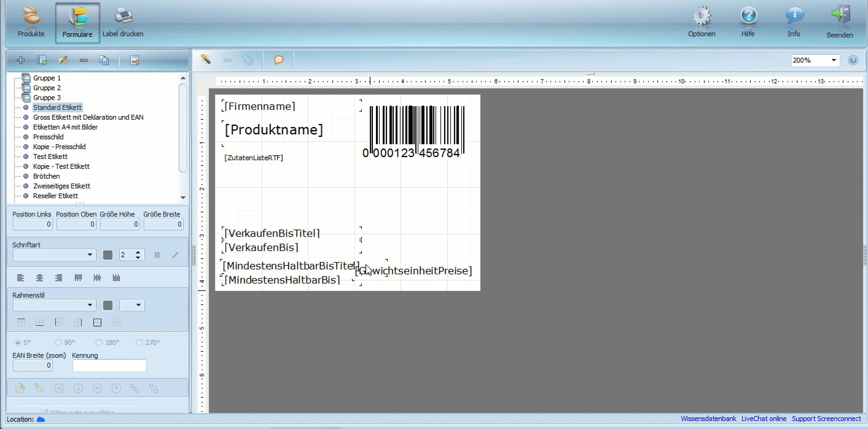Toggle bold formatting button
This screenshot has width=868, height=429.
click(x=157, y=255)
